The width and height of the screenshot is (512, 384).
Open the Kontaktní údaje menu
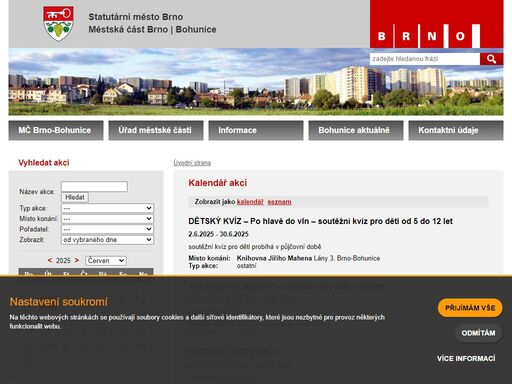[x=456, y=130]
